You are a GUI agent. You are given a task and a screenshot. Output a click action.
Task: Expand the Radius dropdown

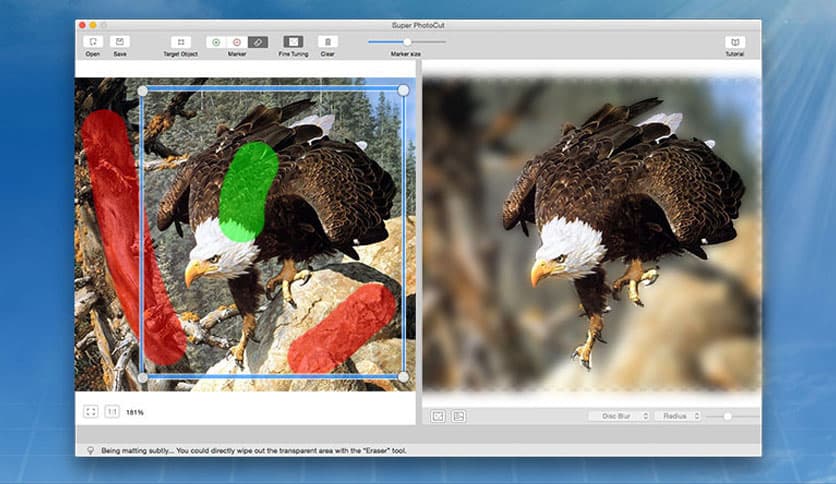click(677, 416)
